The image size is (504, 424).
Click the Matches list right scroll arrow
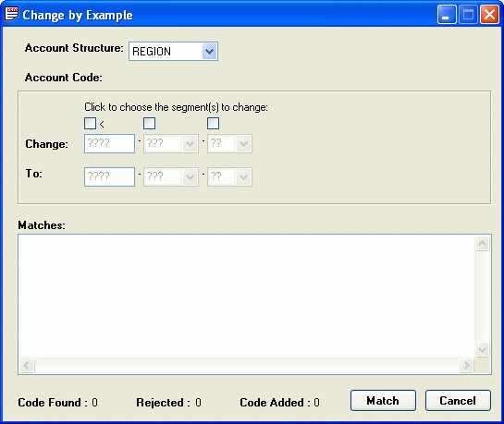[466, 365]
